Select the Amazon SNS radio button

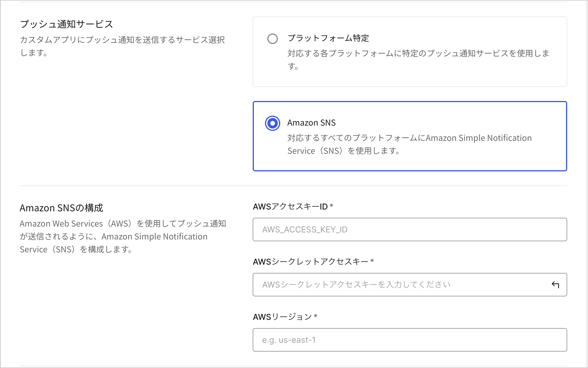click(x=272, y=123)
